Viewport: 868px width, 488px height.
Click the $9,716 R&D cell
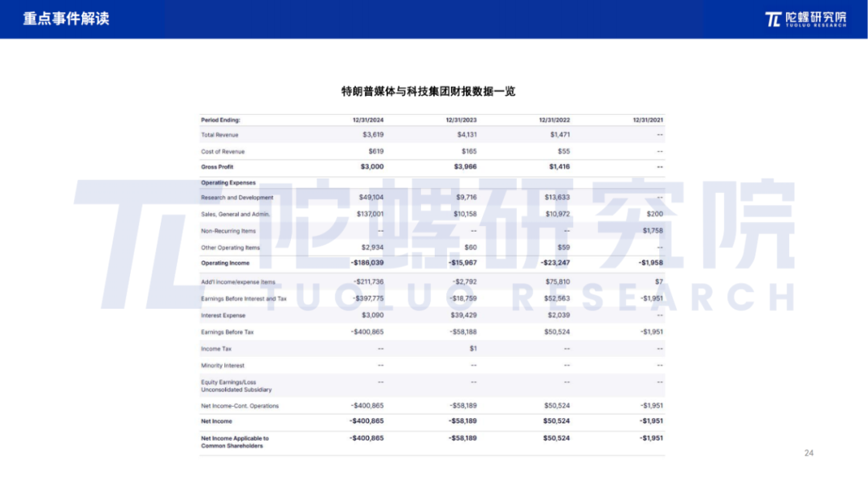click(466, 197)
